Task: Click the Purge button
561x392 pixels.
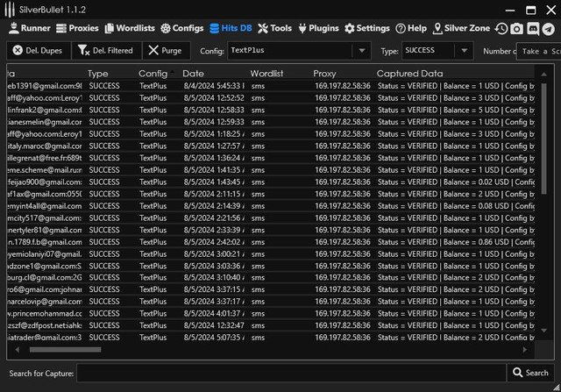Action: pos(166,51)
